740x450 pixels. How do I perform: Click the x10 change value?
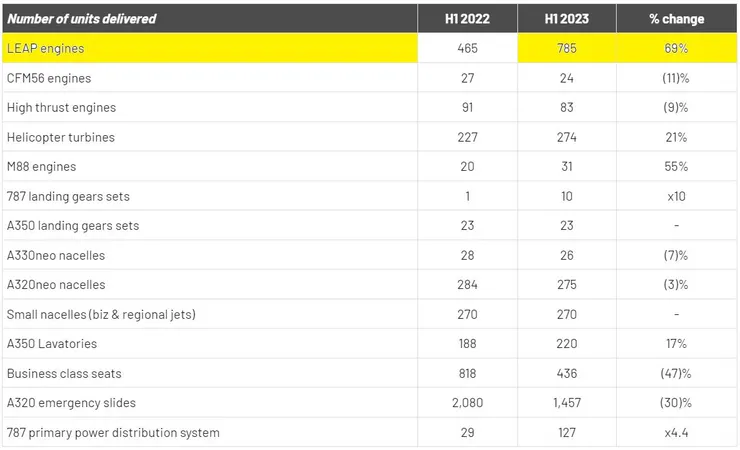(x=676, y=196)
